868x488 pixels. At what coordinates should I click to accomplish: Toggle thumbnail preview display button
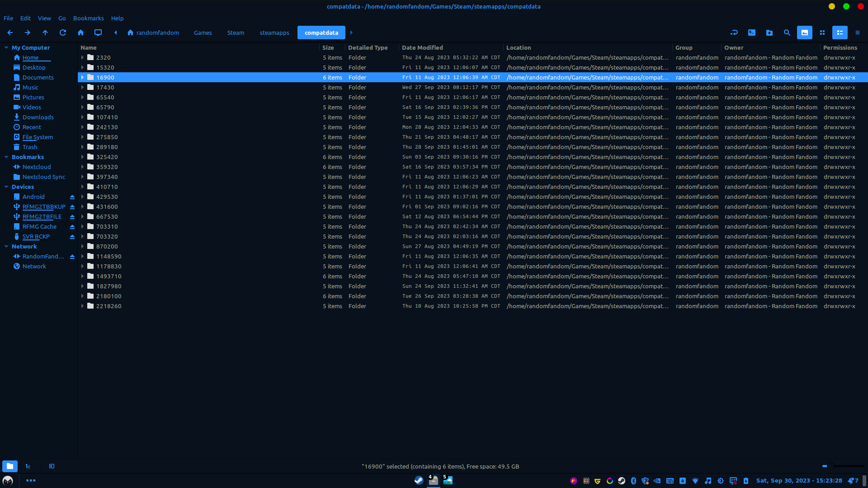pos(805,33)
